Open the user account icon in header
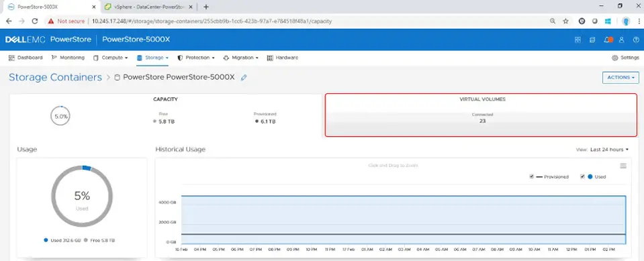This screenshot has width=644, height=261. pos(621,40)
